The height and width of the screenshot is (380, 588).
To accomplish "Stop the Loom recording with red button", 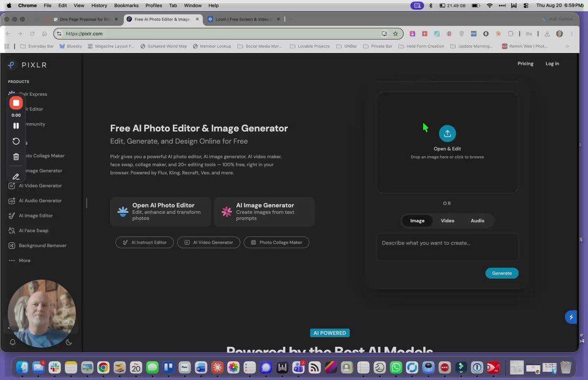I will (16, 103).
